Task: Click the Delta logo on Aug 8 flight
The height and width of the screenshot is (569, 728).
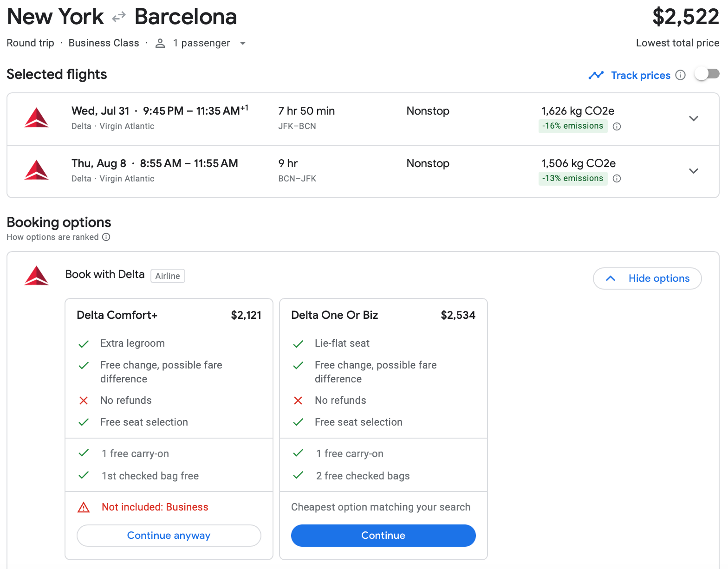Action: pos(36,170)
